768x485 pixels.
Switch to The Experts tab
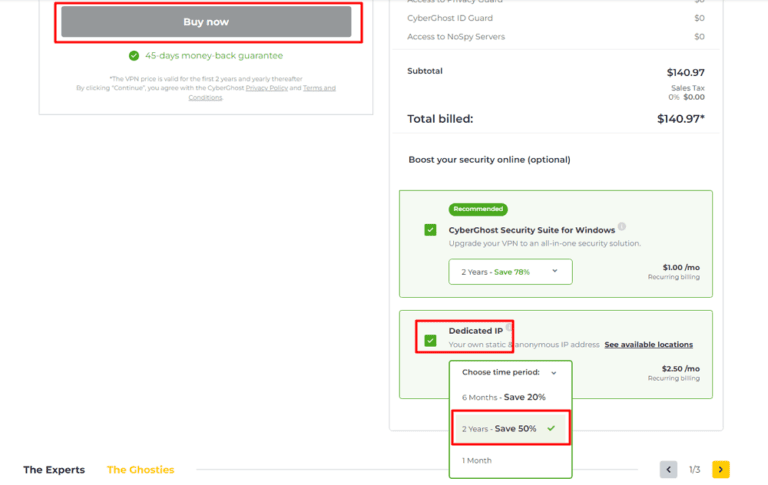point(54,470)
